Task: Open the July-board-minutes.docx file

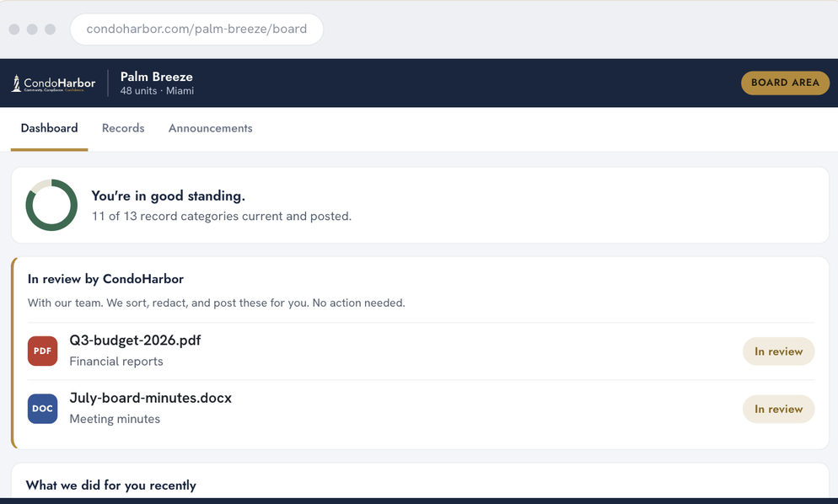Action: 151,398
